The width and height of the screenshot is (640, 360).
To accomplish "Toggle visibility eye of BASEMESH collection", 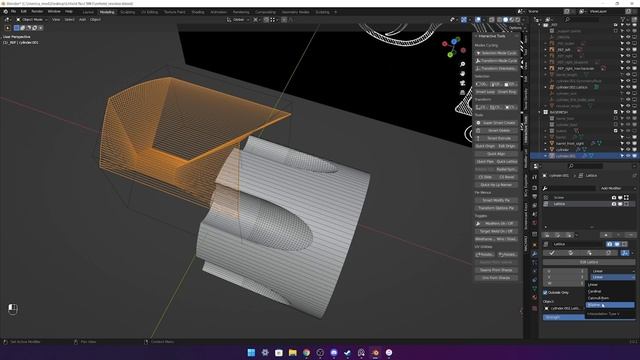I will (x=628, y=112).
